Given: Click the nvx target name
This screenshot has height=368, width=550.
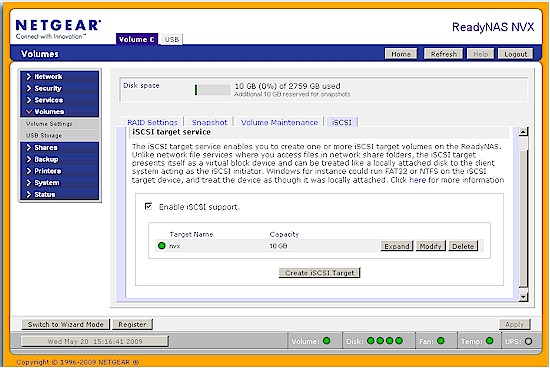Looking at the screenshot, I should coord(175,246).
